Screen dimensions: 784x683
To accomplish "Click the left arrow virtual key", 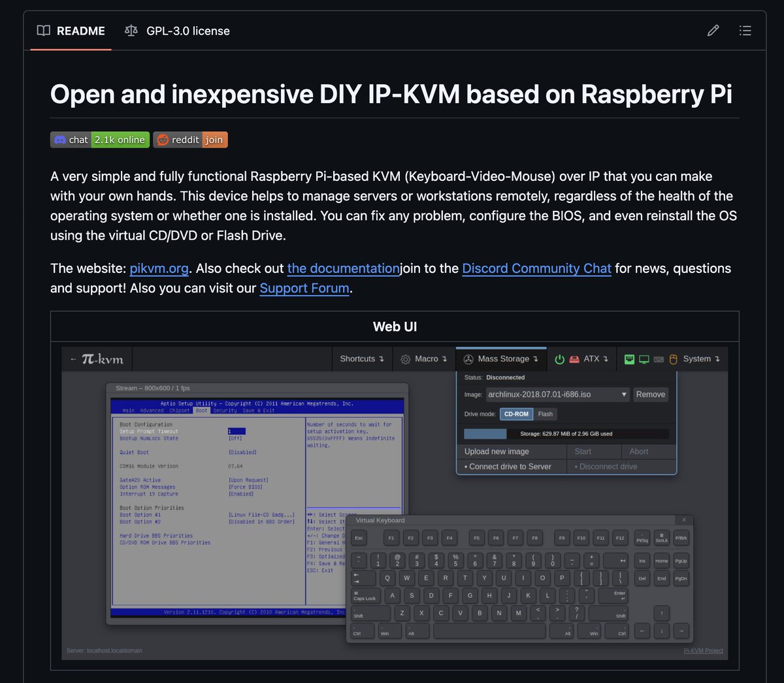I will [x=643, y=631].
